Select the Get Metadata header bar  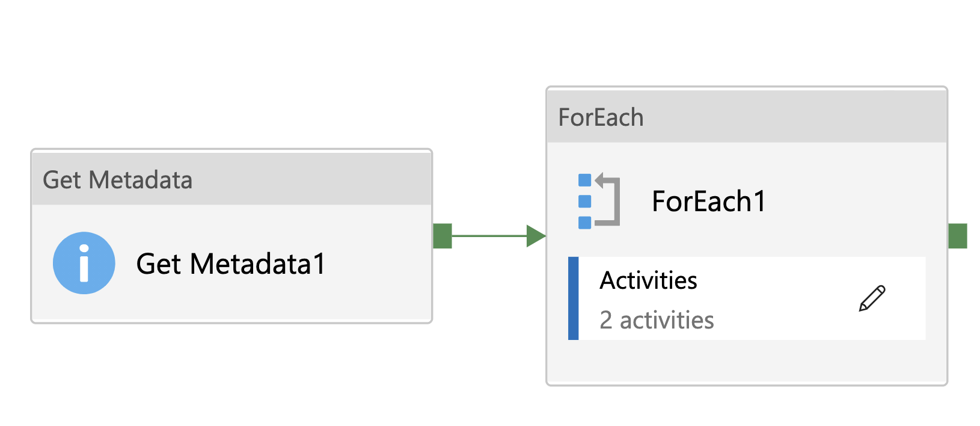231,179
